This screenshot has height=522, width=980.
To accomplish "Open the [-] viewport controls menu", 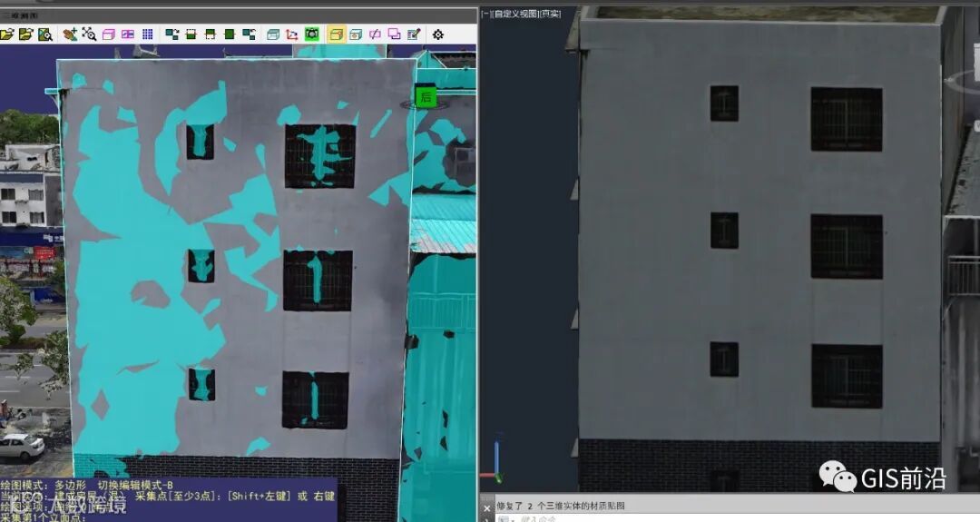I will point(487,14).
